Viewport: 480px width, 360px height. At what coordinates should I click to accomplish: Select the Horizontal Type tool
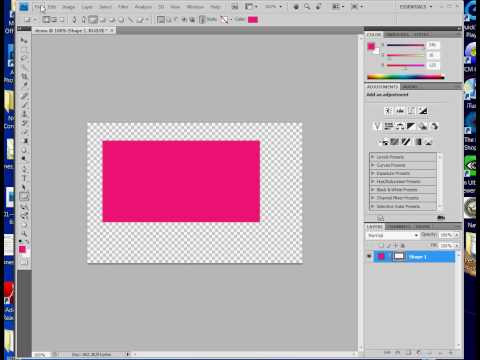click(24, 179)
